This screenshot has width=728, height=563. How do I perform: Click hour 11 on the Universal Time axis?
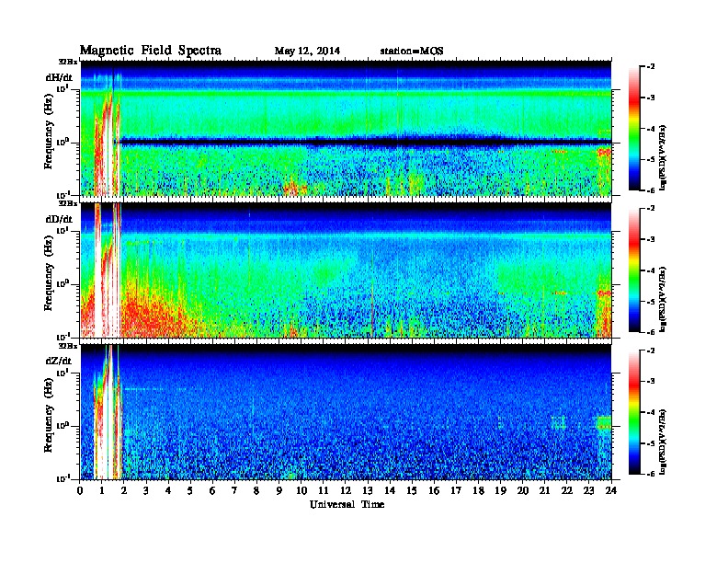(324, 490)
